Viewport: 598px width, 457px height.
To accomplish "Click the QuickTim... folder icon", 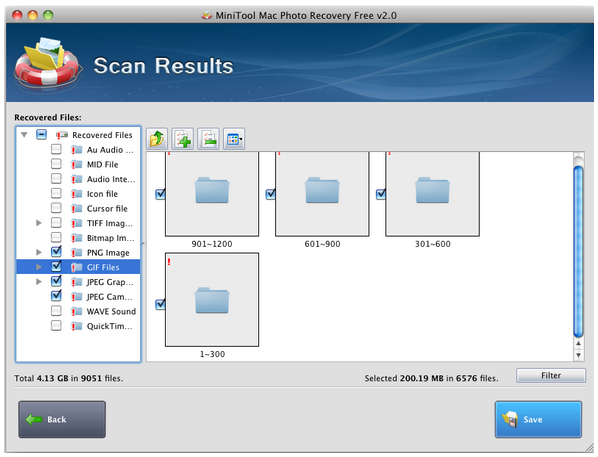I will coord(77,326).
